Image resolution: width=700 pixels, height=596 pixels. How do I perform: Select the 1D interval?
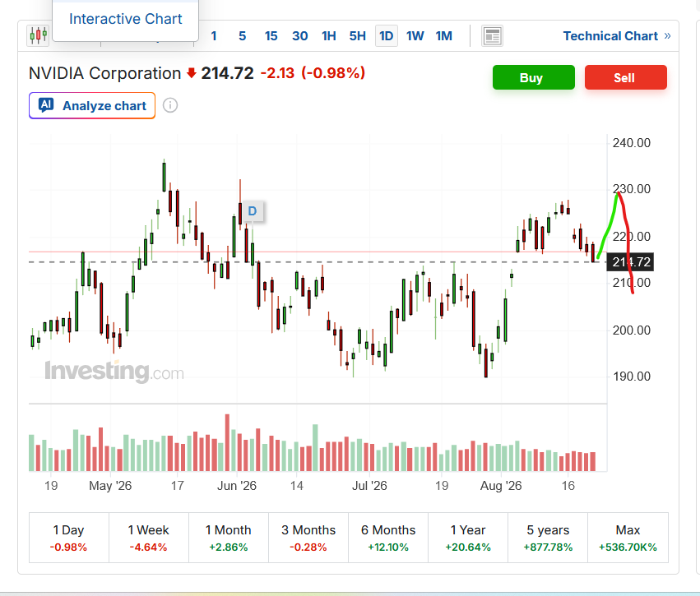(386, 35)
